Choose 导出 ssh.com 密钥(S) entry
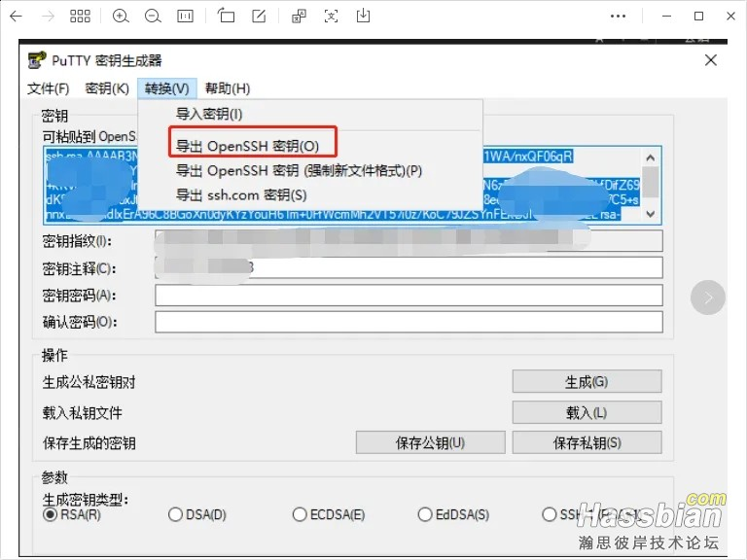 (x=310, y=195)
